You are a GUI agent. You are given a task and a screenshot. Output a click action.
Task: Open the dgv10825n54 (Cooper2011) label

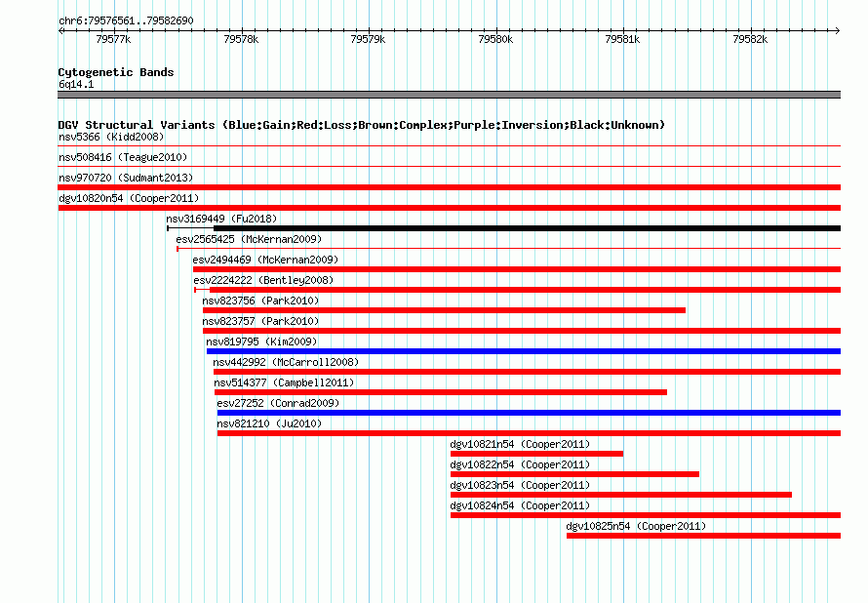[636, 526]
